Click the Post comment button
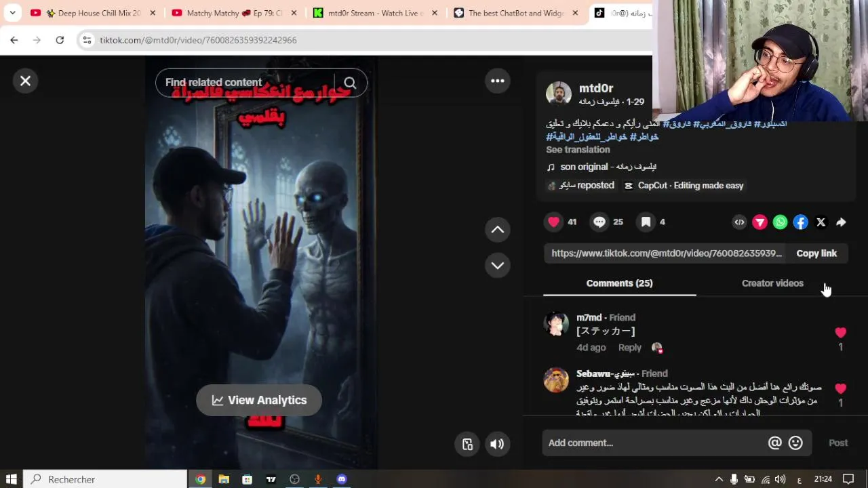Image resolution: width=868 pixels, height=488 pixels. click(x=838, y=443)
